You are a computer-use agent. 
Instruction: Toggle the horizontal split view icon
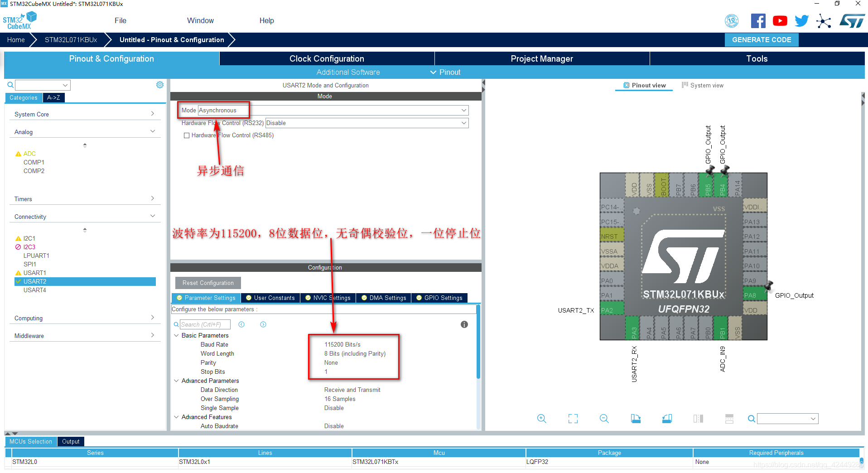729,419
